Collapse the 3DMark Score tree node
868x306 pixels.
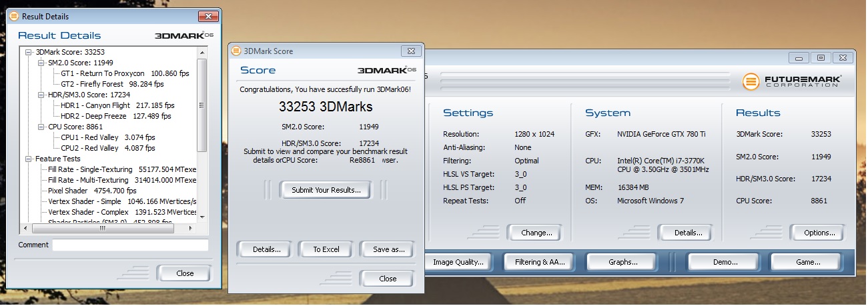click(x=29, y=52)
